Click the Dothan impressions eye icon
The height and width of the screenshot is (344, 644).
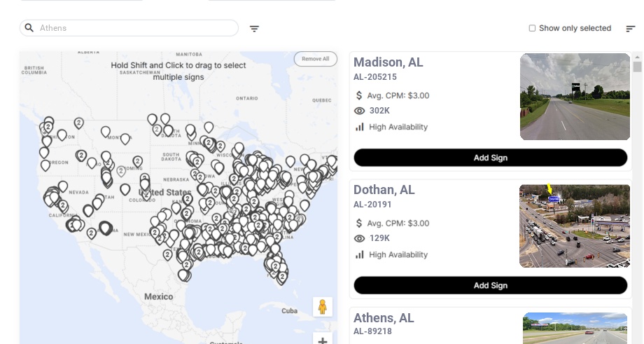360,238
